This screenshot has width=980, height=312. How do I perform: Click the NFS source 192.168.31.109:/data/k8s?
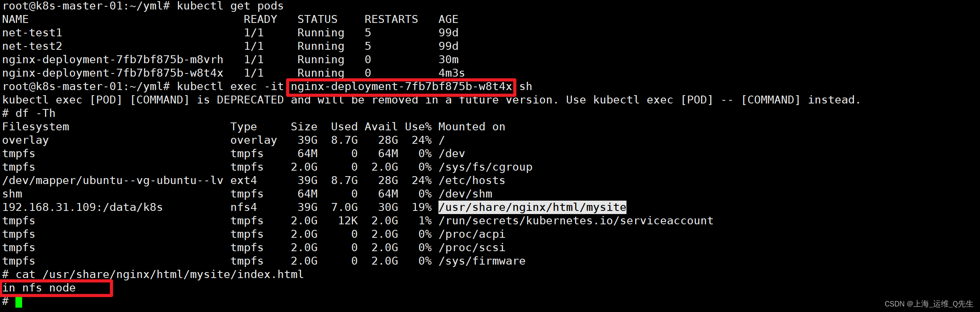click(83, 207)
